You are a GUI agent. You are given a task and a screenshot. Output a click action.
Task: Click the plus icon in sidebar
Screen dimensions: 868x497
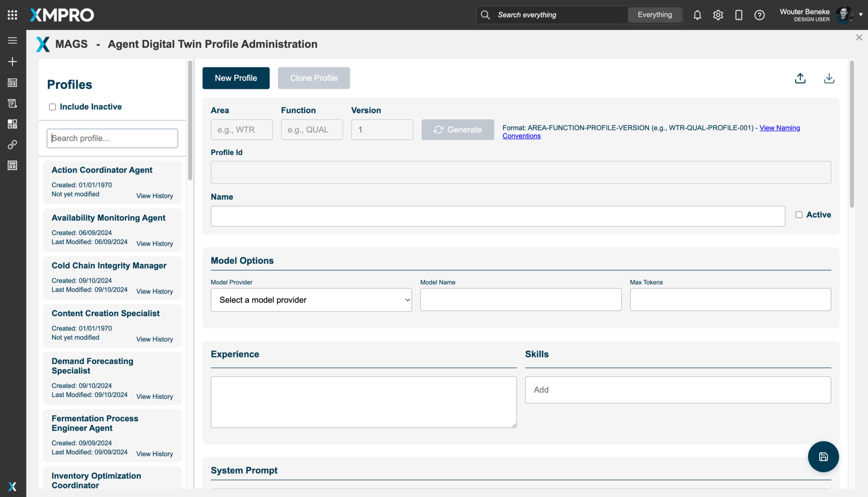pos(12,62)
